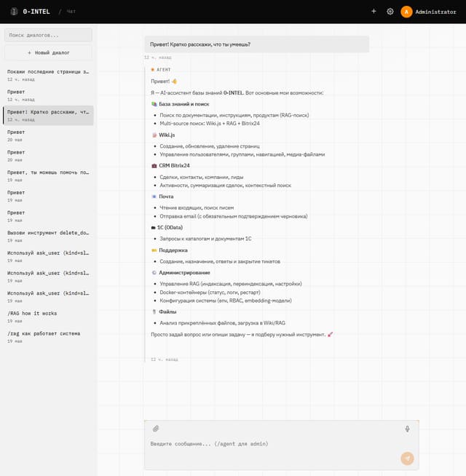Click the line Чтение входящих, поиск писем
Image resolution: width=466 pixels, height=476 pixels.
point(197,208)
